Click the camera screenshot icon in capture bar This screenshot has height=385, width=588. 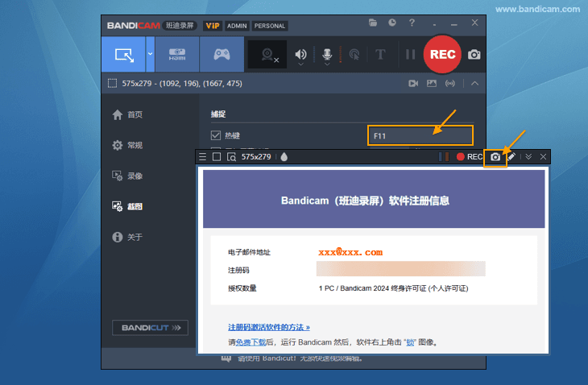pos(495,157)
